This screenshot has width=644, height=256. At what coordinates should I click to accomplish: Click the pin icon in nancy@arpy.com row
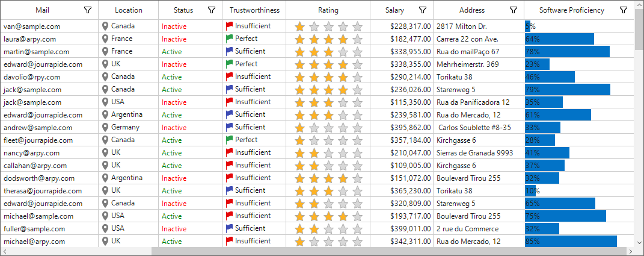[106, 152]
